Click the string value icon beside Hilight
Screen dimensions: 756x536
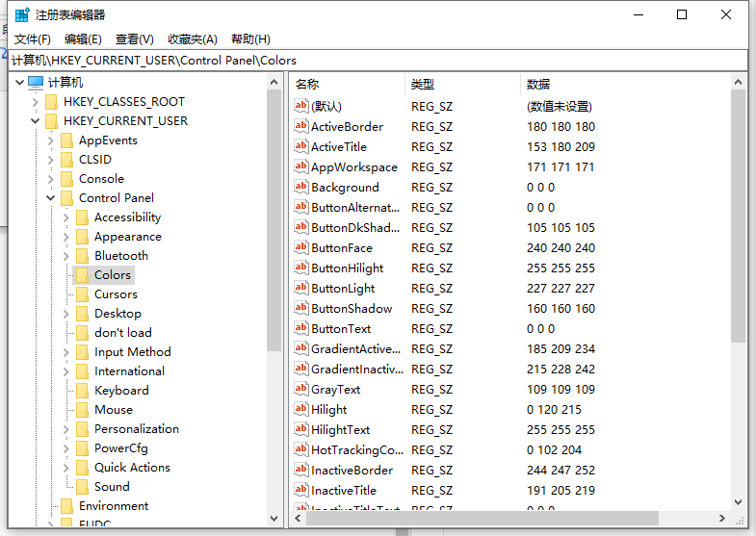pos(301,410)
